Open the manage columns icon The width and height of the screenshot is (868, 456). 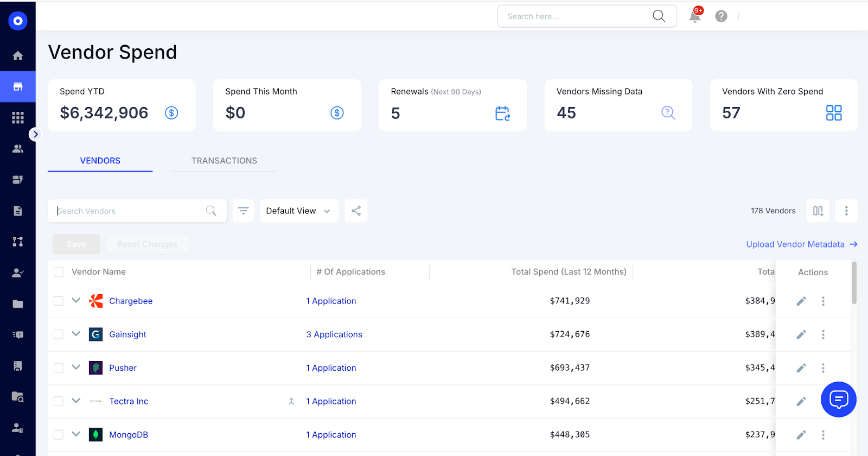pyautogui.click(x=818, y=211)
